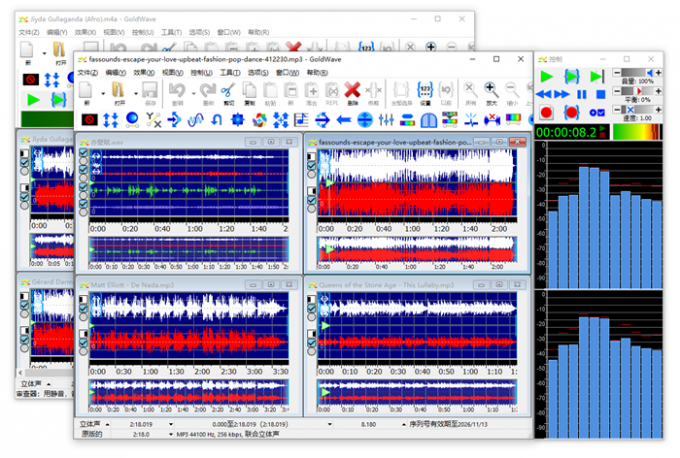Click the blue up-down arrows volume effect icon
The height and width of the screenshot is (458, 680).
pos(111,120)
